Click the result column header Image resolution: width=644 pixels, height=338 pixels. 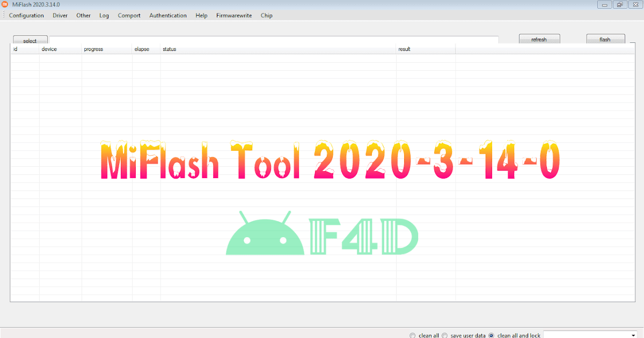(404, 49)
